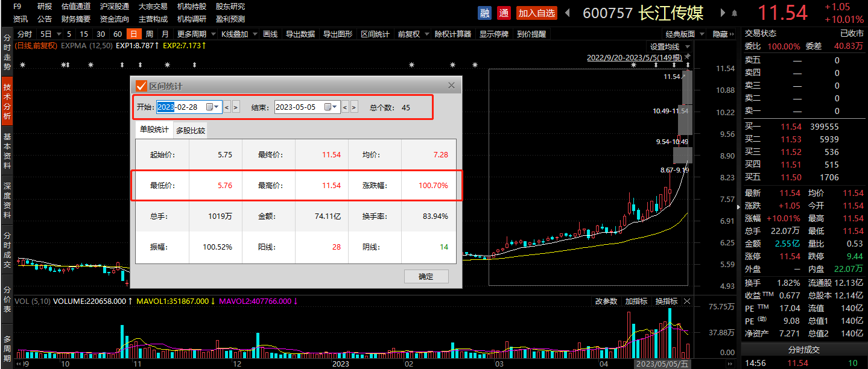Close the 区间统计 dialog
This screenshot has width=868, height=369.
pos(451,86)
